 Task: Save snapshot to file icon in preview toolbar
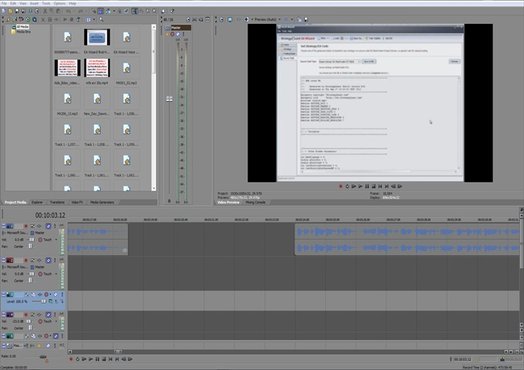click(306, 20)
